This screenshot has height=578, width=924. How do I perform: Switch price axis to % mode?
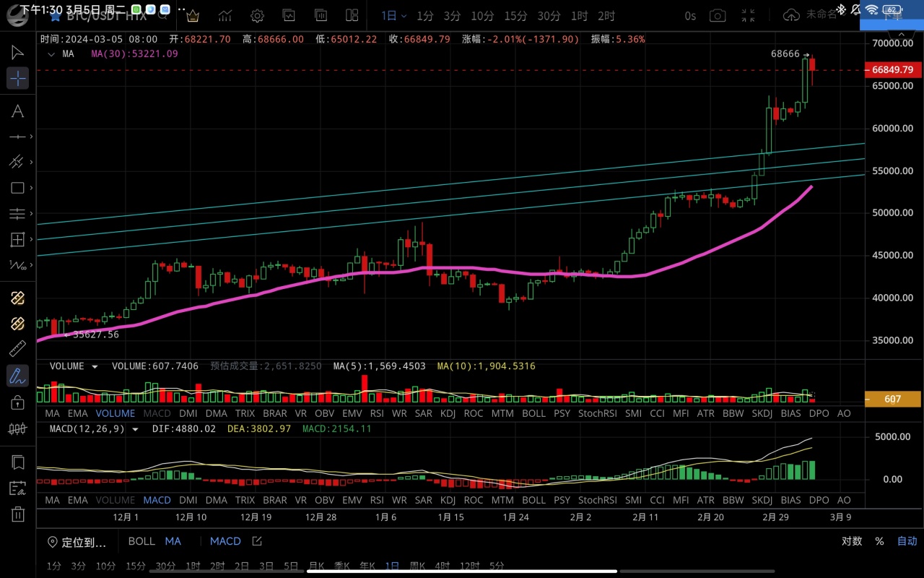tap(879, 541)
